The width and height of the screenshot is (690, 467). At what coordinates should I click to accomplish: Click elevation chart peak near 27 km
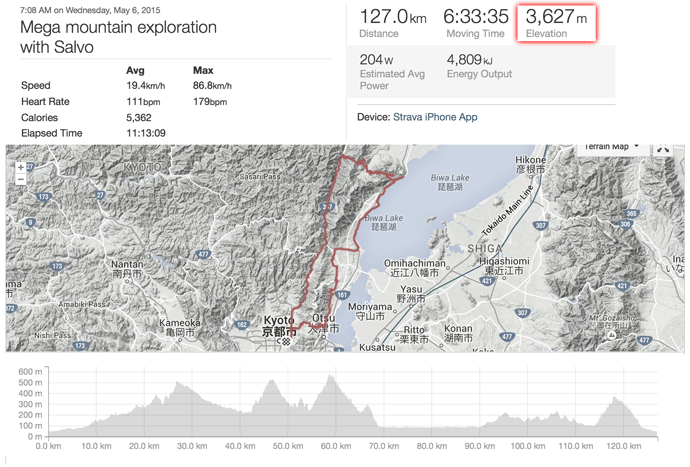click(178, 383)
